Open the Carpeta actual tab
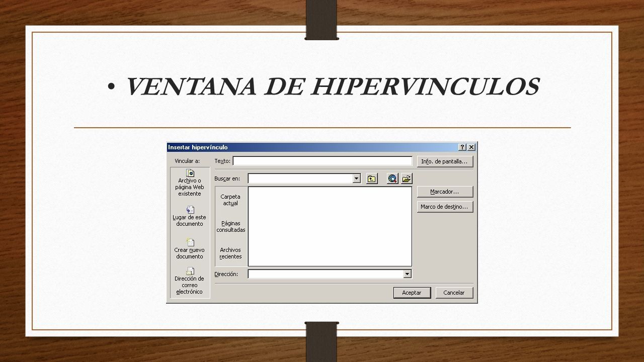This screenshot has width=644, height=362. click(x=230, y=200)
